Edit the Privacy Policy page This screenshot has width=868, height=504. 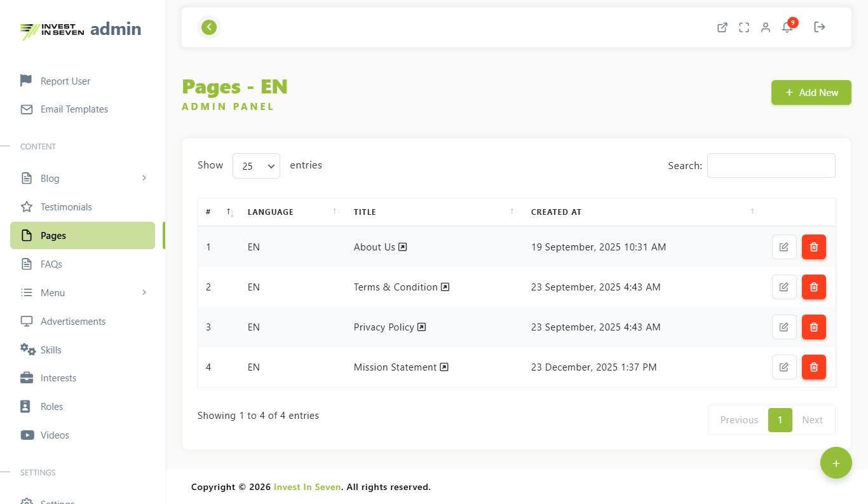pos(784,327)
